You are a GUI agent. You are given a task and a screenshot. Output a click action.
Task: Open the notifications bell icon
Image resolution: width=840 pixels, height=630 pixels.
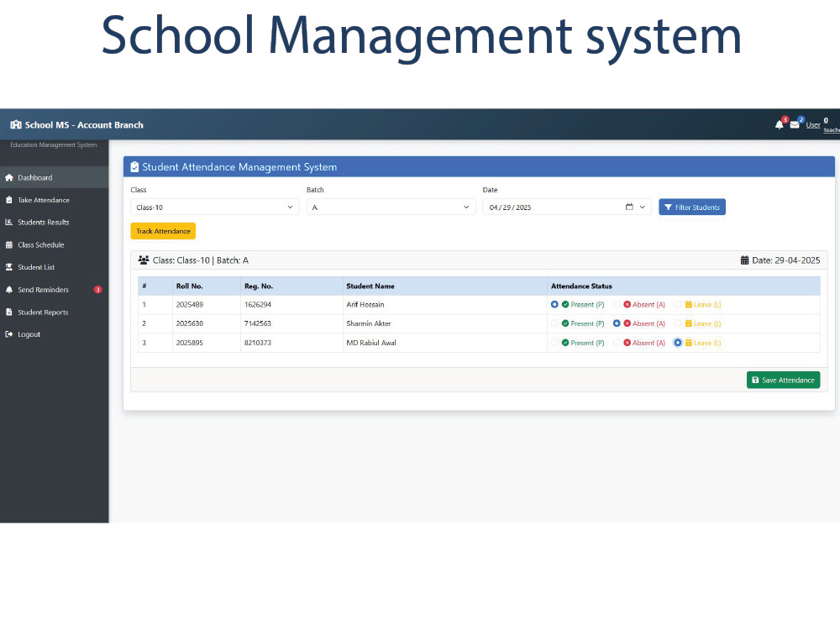coord(779,125)
